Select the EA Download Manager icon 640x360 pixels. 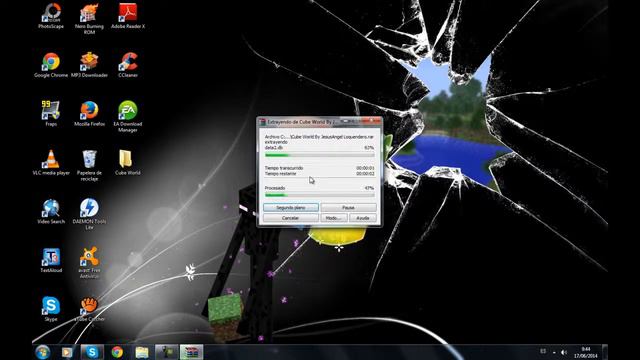pyautogui.click(x=128, y=116)
